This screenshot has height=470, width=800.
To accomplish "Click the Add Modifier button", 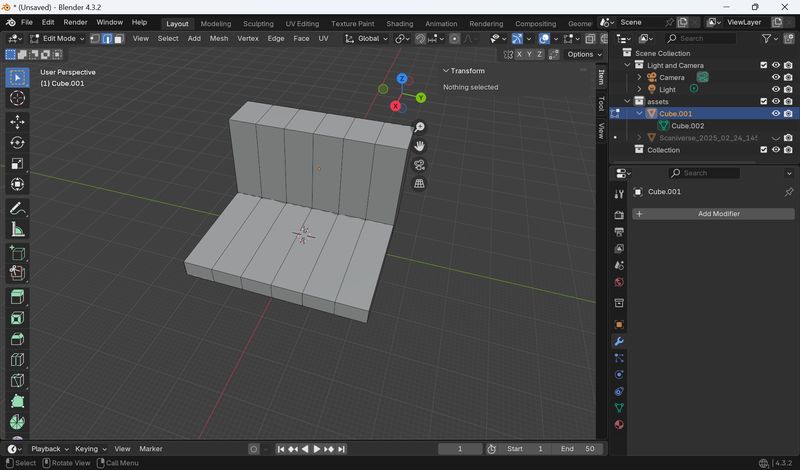I will click(713, 214).
